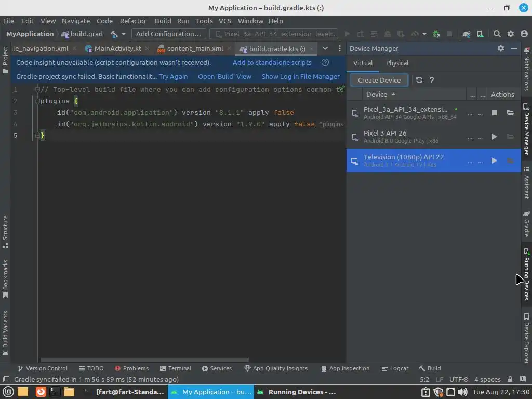Screen dimensions: 532x399
Task: Open the Notifications tool window
Action: tap(527, 70)
